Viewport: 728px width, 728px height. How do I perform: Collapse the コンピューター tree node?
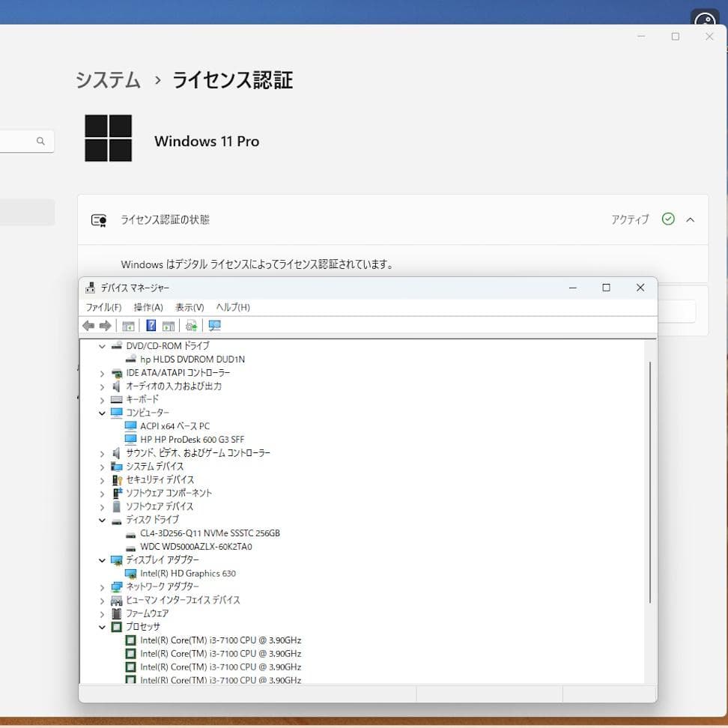click(x=102, y=413)
